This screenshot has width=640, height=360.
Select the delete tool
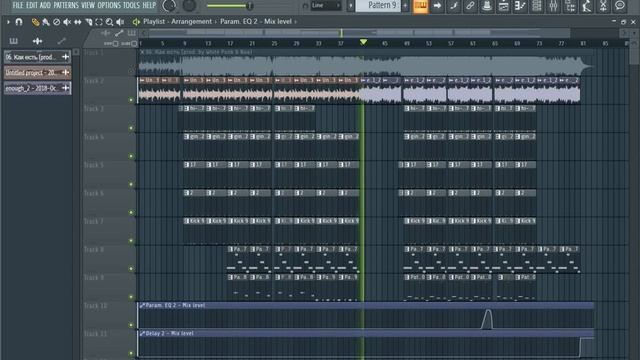tap(56, 22)
